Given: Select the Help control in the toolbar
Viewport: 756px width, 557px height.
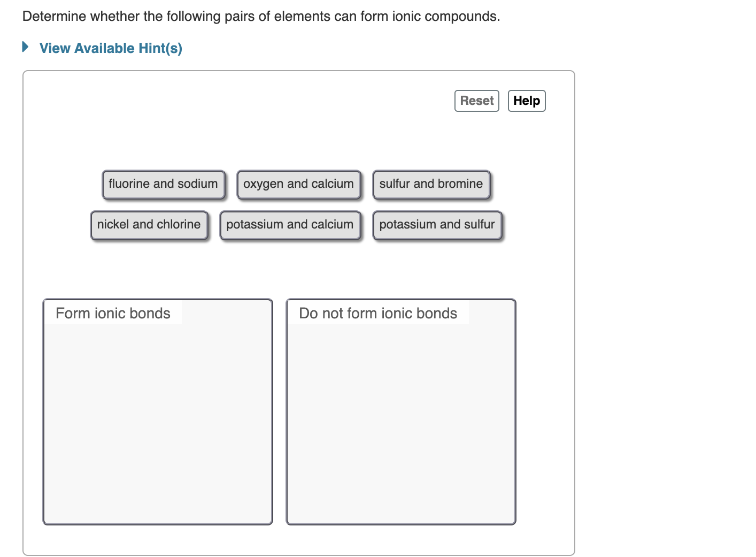Looking at the screenshot, I should click(526, 101).
